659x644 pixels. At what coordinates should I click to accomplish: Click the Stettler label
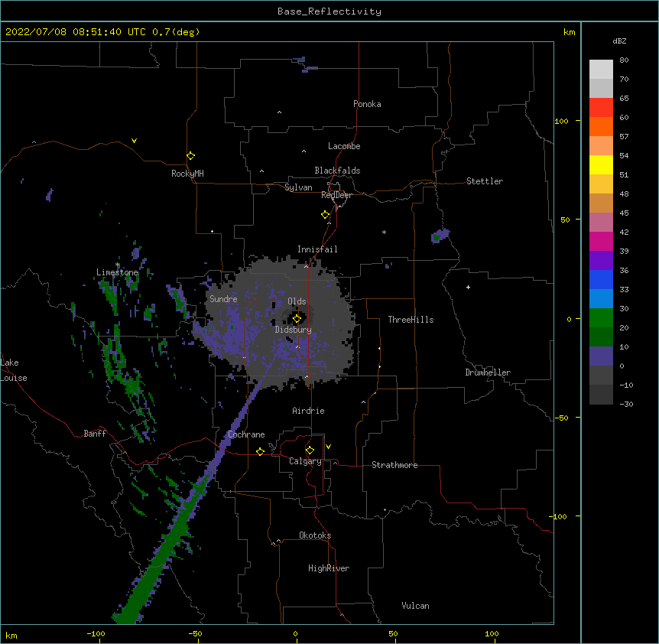[x=485, y=181]
